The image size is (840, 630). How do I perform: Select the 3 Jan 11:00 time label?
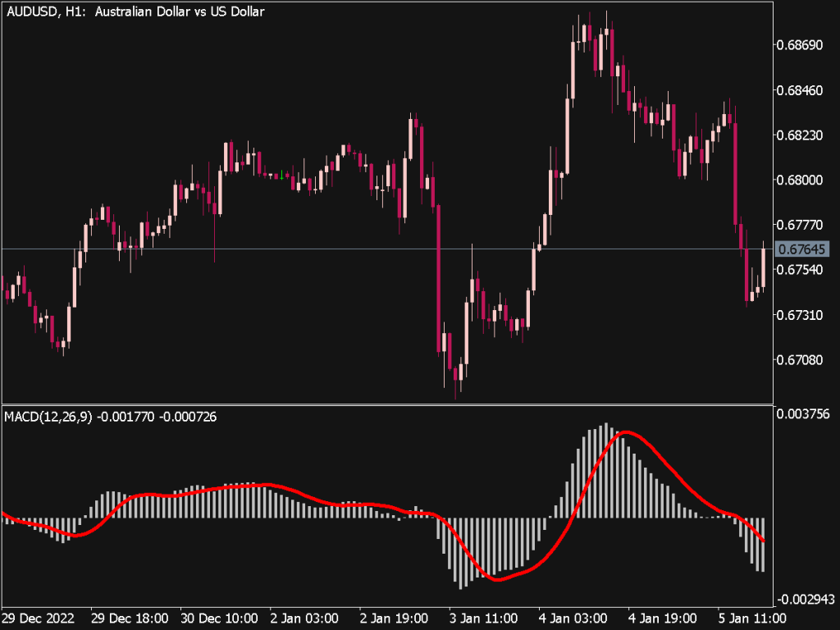click(x=483, y=618)
